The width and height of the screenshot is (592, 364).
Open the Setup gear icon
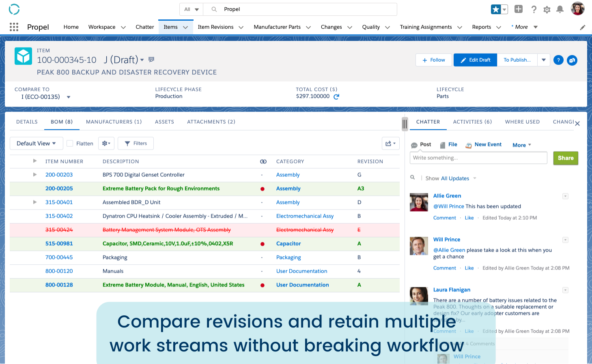547,9
